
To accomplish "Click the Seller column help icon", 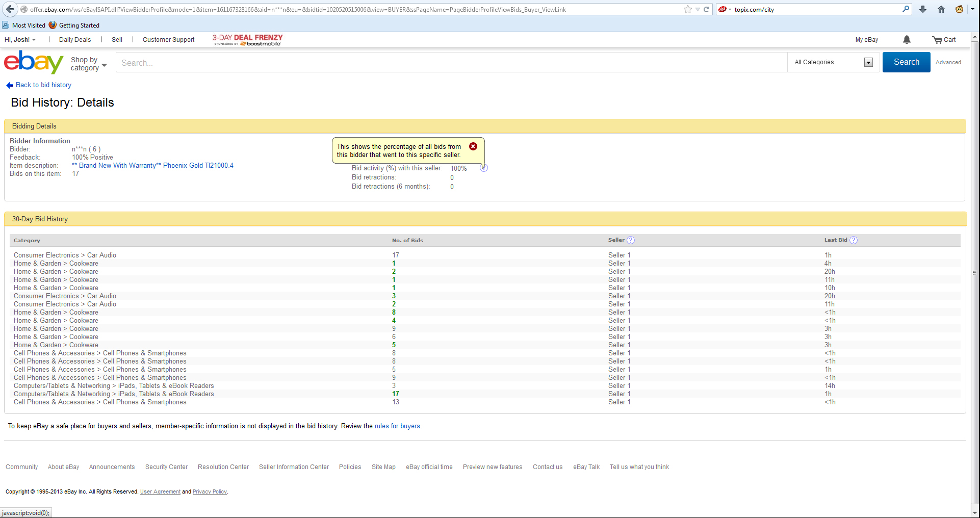I will click(631, 240).
